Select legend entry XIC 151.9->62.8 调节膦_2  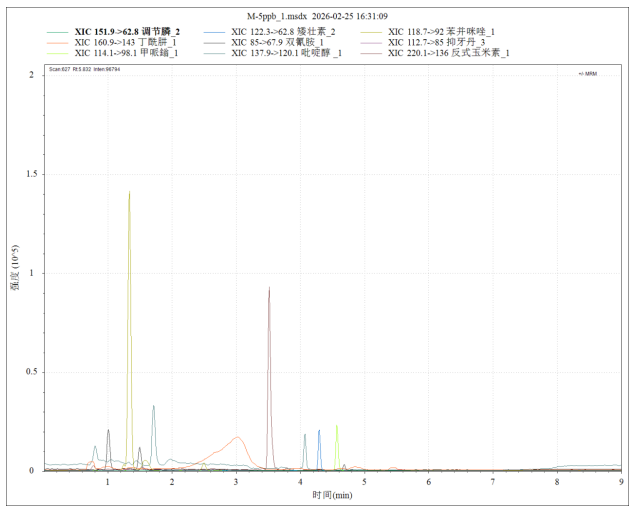[x=127, y=32]
